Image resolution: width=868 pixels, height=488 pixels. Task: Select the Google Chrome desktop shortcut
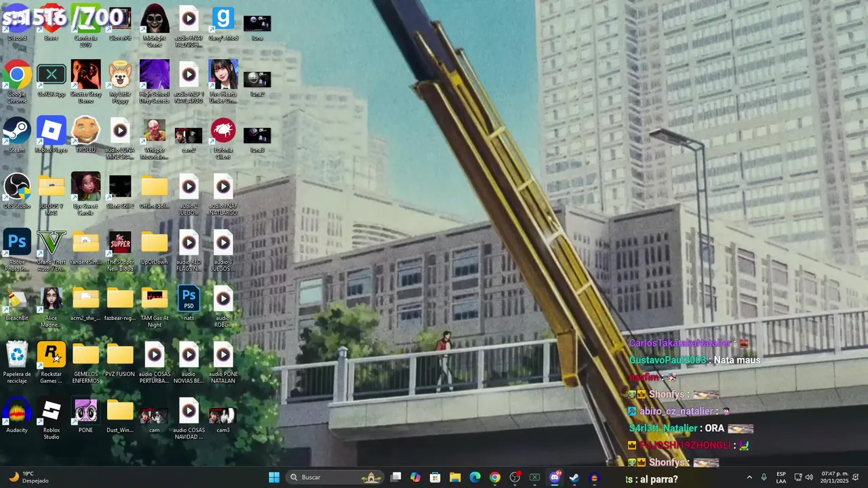tap(17, 82)
